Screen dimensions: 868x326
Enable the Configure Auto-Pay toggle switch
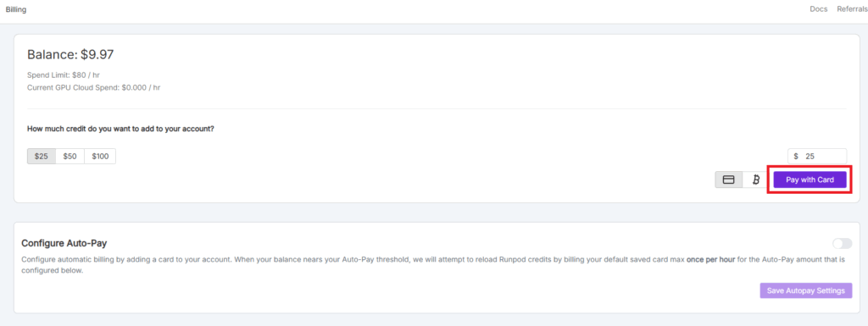pyautogui.click(x=842, y=244)
